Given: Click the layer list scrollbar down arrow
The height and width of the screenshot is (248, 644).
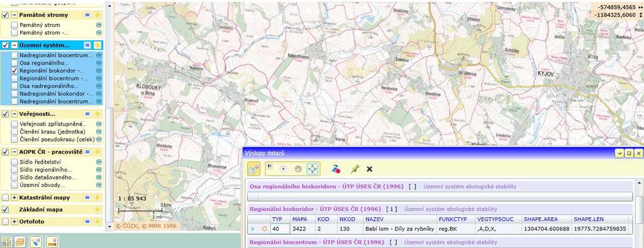Looking at the screenshot, I should pos(109,227).
